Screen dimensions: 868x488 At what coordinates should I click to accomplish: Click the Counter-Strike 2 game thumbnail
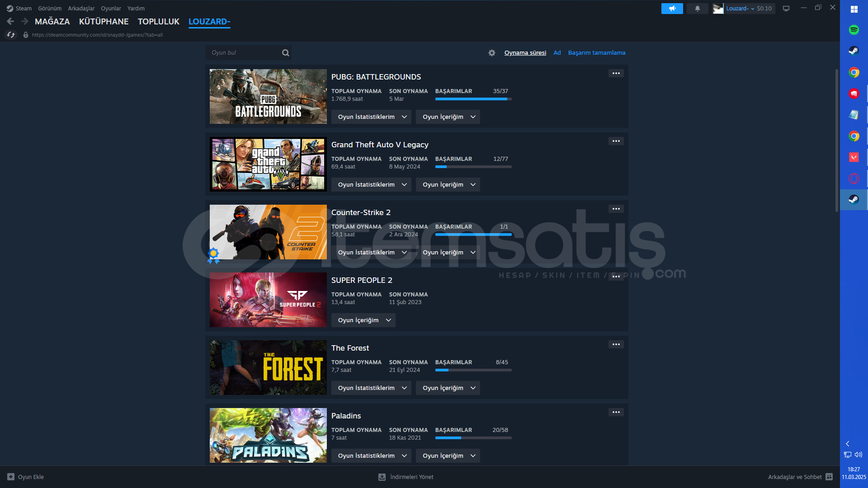[x=268, y=232]
